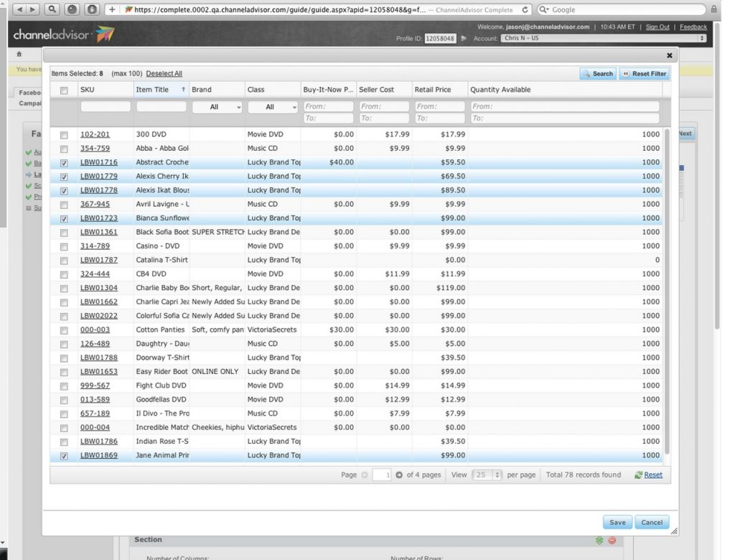Click the page number input box
Screen dimensions: 735x560
[x=382, y=475]
